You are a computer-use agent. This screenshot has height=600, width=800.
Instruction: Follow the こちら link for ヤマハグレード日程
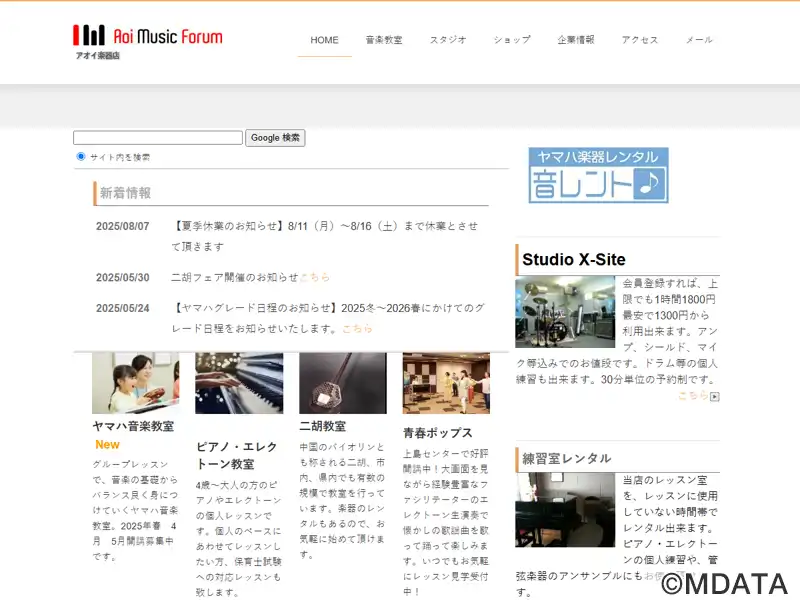click(357, 328)
